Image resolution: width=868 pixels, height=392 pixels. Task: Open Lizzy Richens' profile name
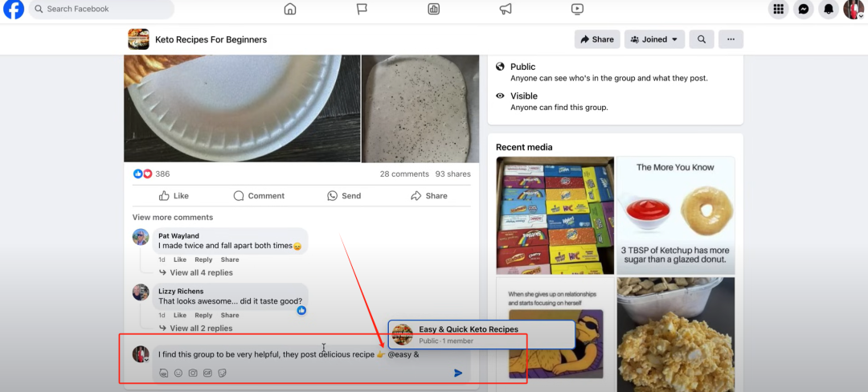(x=181, y=291)
